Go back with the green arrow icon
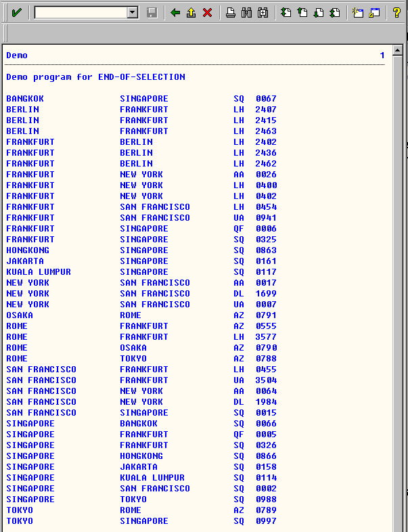 pos(175,12)
